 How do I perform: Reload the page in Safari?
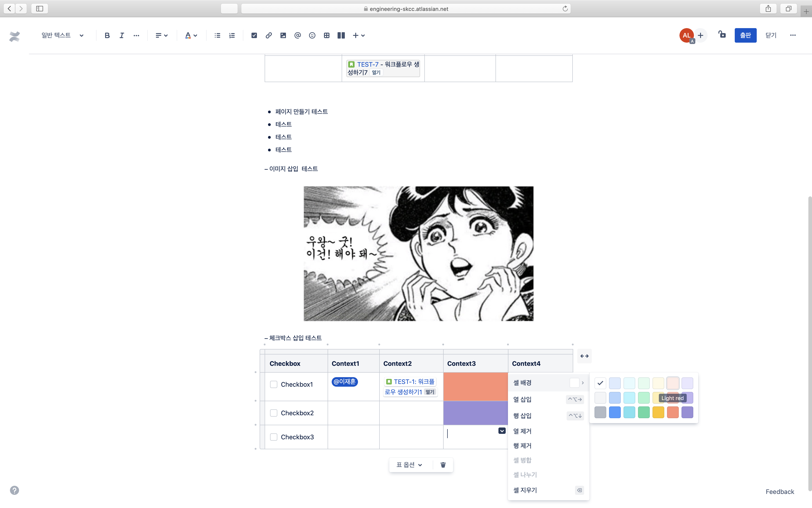tap(565, 9)
